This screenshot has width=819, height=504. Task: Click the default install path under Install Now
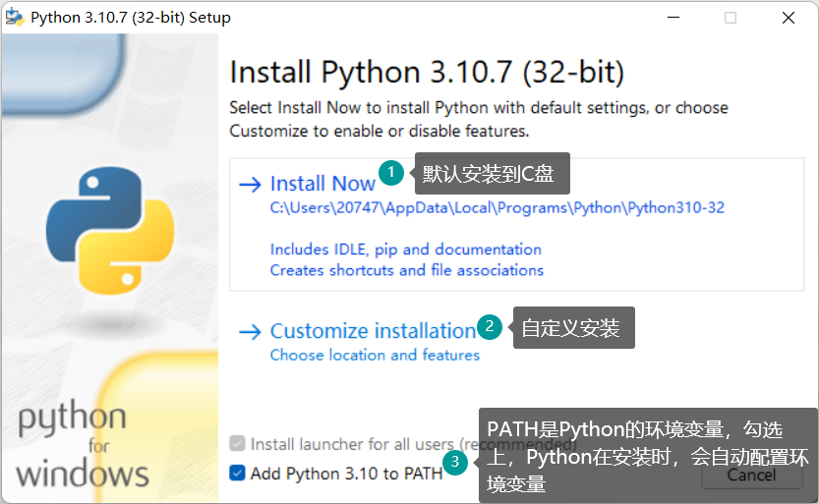[x=497, y=208]
